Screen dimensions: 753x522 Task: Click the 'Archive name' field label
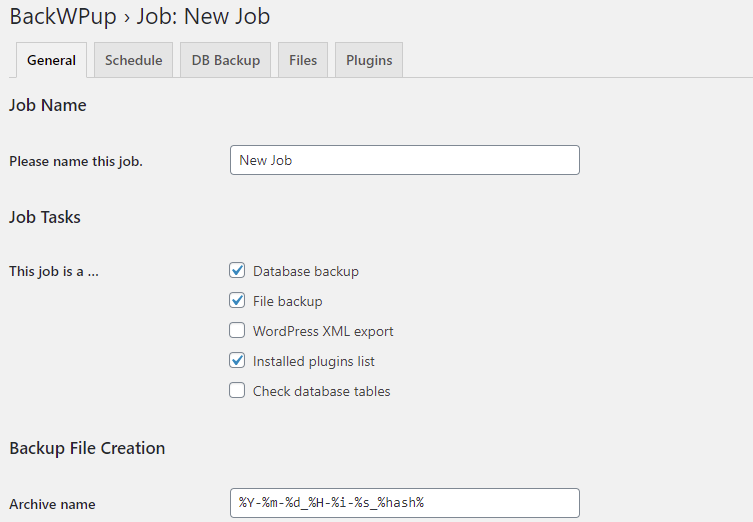click(x=52, y=504)
